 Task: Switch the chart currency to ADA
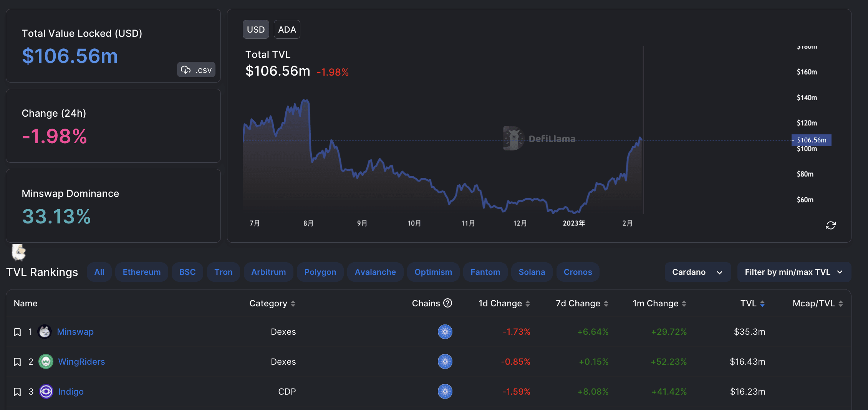pyautogui.click(x=287, y=29)
